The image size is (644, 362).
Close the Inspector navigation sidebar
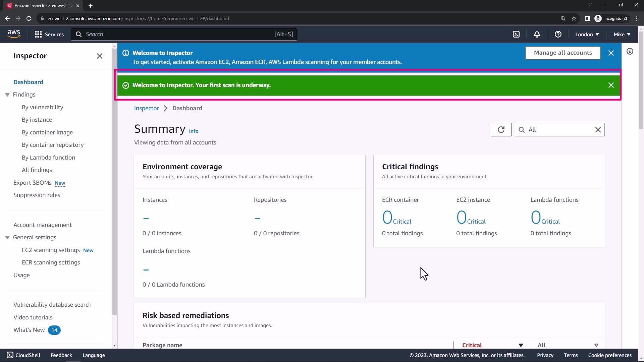pos(100,56)
